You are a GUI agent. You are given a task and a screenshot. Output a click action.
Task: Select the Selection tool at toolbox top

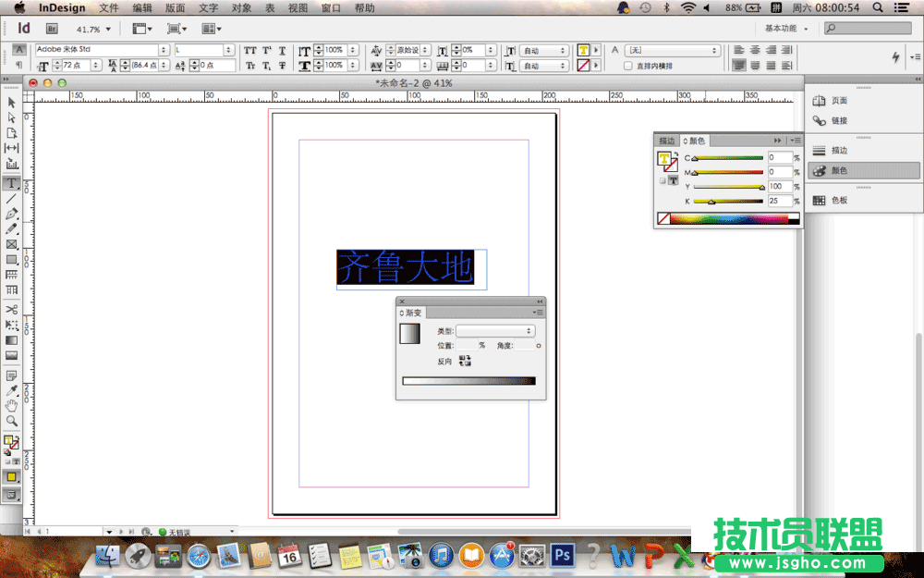(11, 102)
